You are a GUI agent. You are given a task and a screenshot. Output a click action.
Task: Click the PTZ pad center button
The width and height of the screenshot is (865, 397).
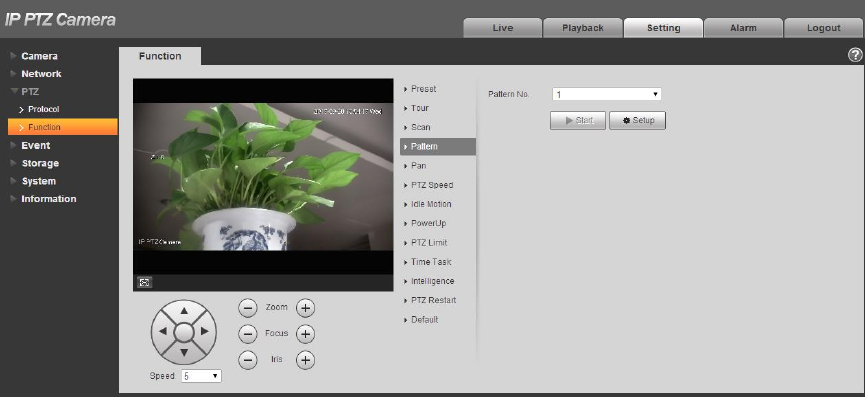pos(184,332)
